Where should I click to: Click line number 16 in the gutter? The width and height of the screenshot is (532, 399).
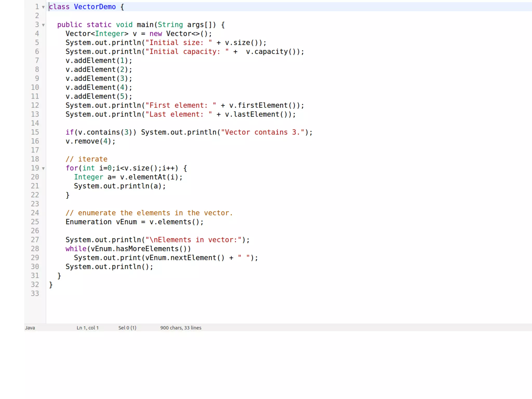click(35, 141)
